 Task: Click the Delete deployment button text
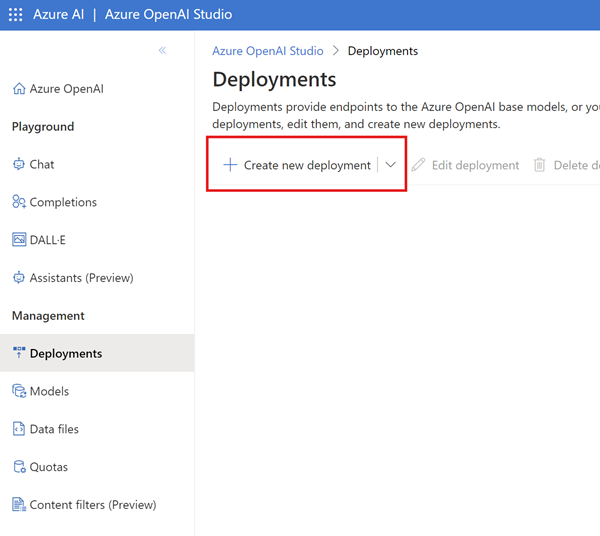coord(577,165)
